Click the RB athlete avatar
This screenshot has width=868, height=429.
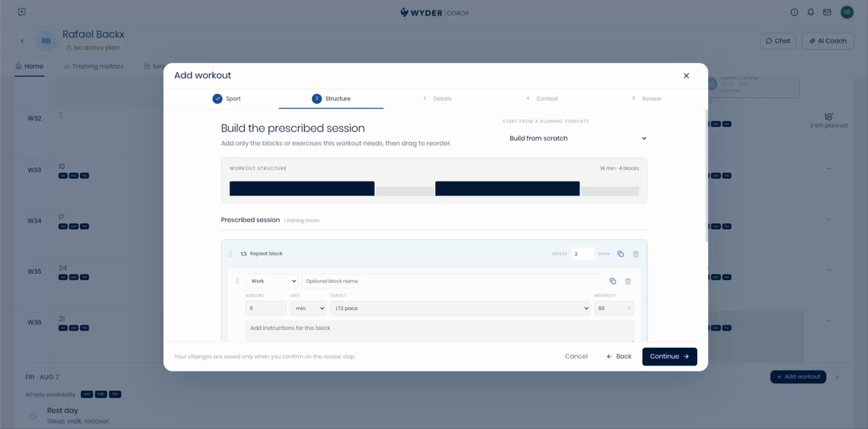tap(46, 41)
